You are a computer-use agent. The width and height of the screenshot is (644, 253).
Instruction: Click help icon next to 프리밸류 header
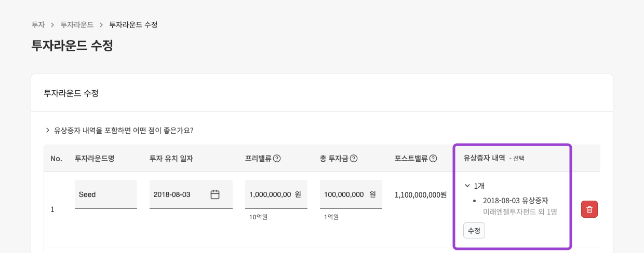[277, 159]
